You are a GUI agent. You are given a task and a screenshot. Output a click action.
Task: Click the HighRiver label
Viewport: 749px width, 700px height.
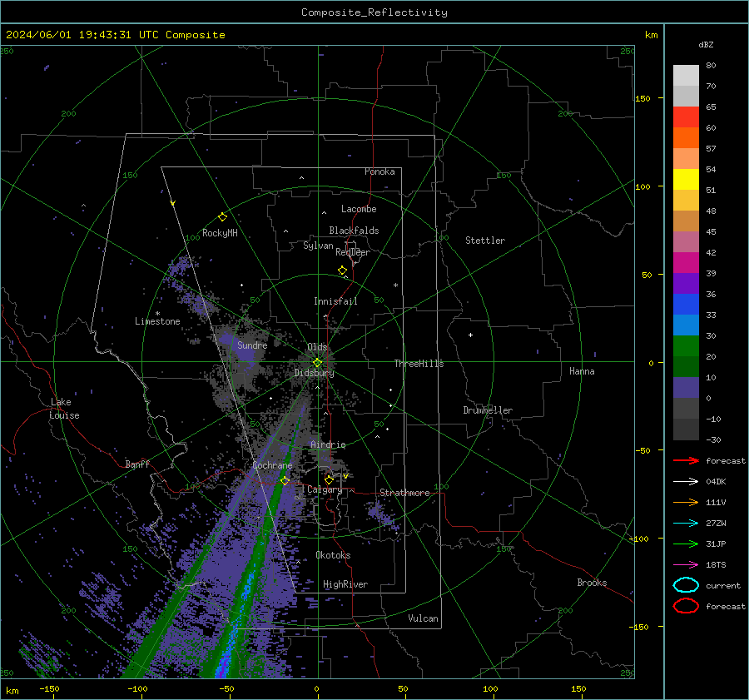click(345, 584)
